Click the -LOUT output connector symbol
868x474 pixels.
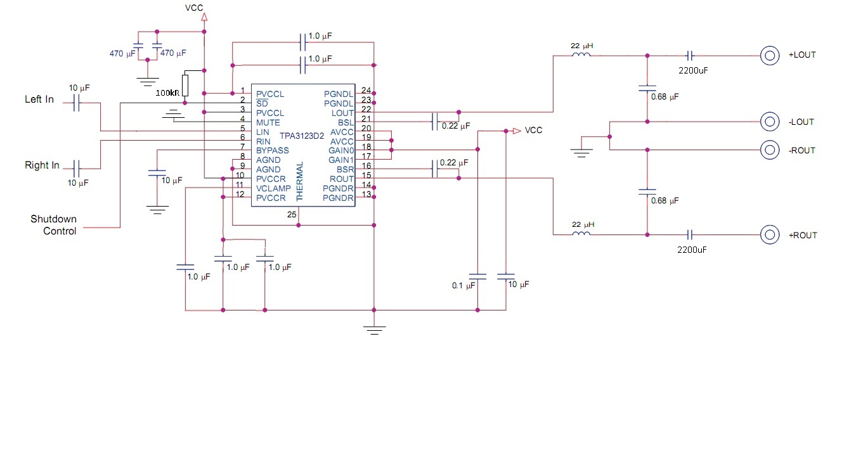(x=770, y=121)
